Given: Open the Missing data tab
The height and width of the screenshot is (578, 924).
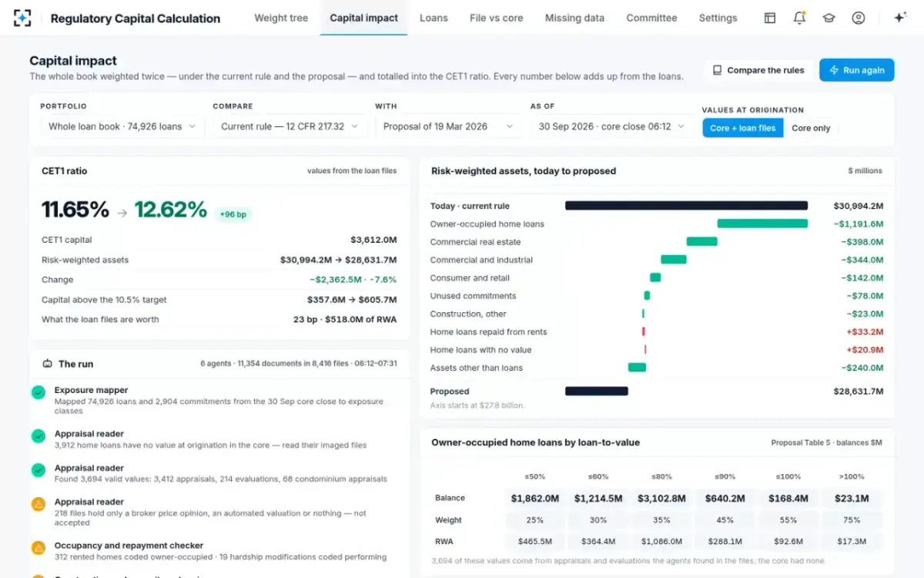Looking at the screenshot, I should 574,18.
